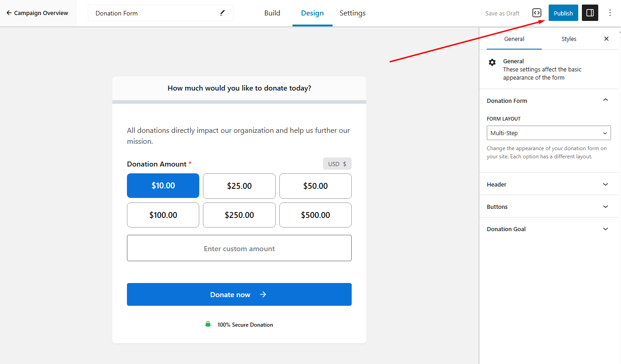Open the Form Layout dropdown
This screenshot has width=621, height=364.
pyautogui.click(x=549, y=133)
